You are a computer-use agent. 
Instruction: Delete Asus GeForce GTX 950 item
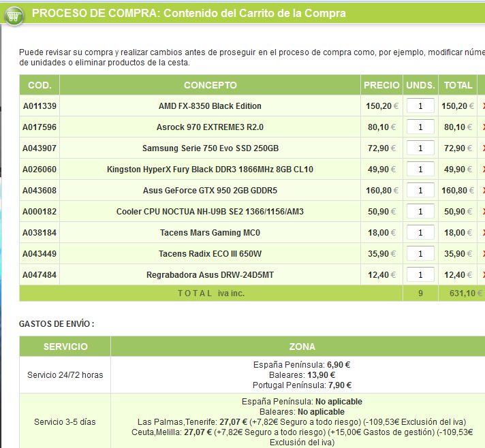484,191
